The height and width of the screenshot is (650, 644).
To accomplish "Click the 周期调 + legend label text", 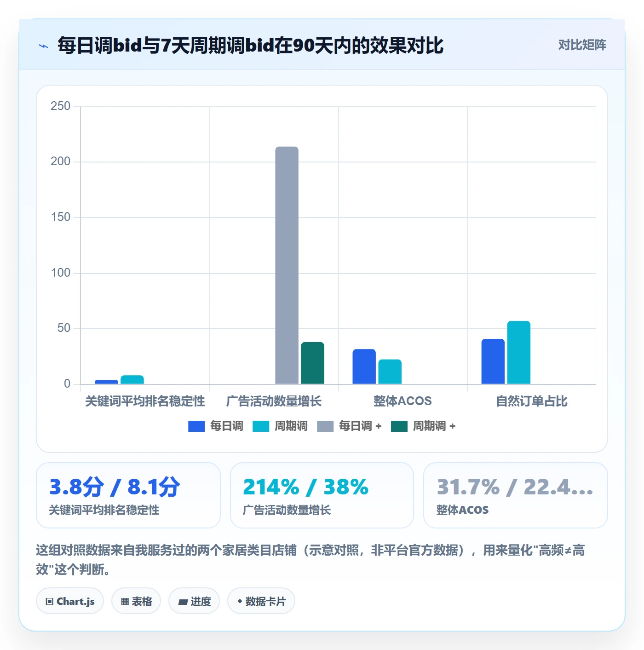I will coord(434,426).
